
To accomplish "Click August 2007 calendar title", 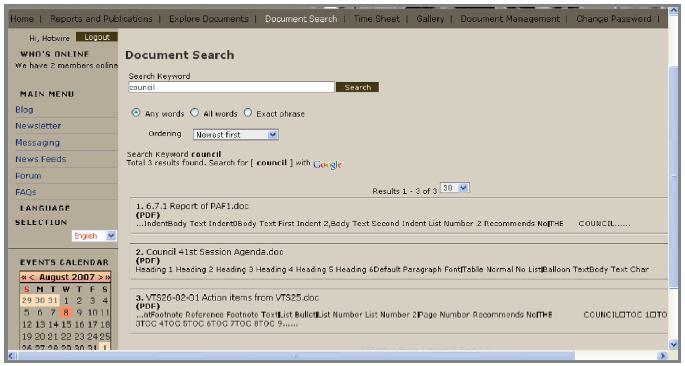I will 67,277.
